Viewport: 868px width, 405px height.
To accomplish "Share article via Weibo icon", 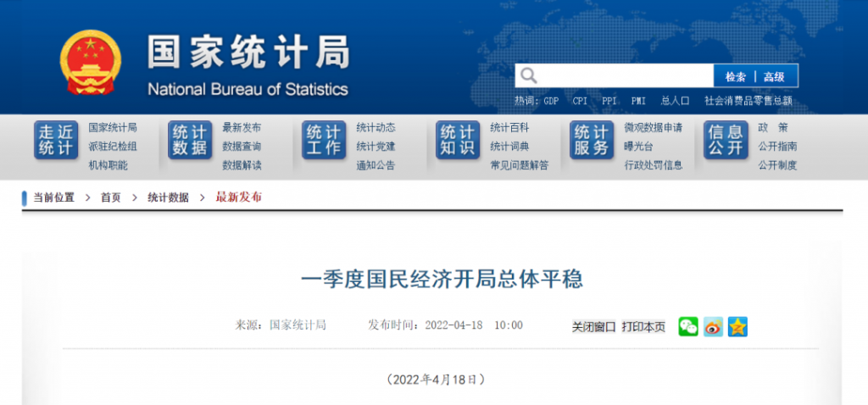I will pos(713,326).
